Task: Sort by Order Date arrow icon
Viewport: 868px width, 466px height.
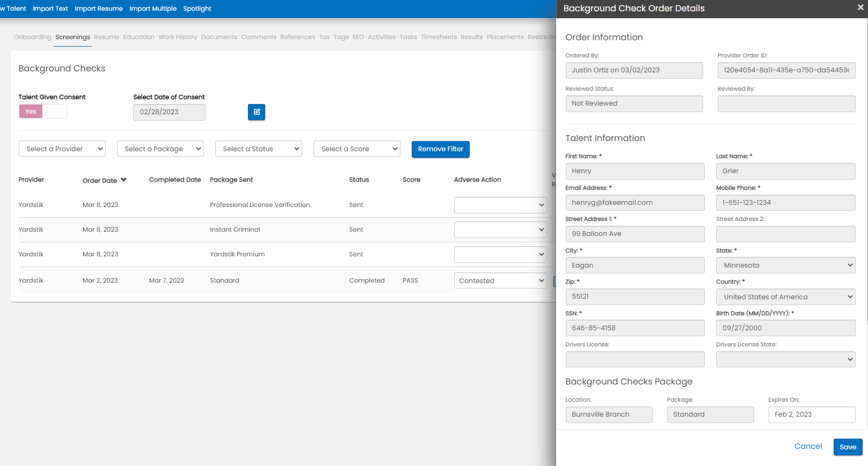Action: pyautogui.click(x=123, y=180)
